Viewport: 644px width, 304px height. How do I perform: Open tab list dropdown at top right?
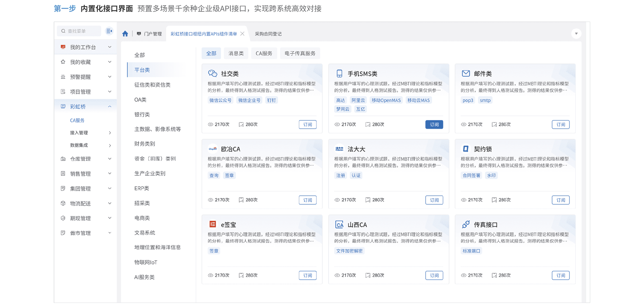pos(576,34)
